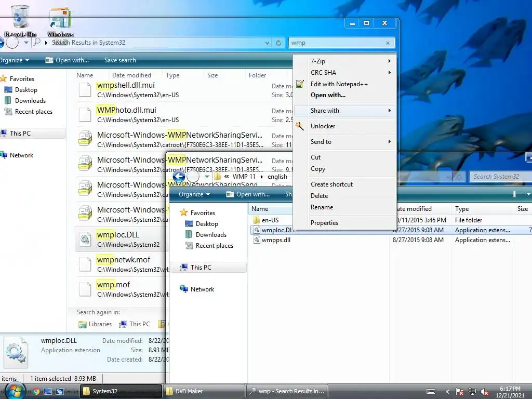Viewport: 532px width, 399px height.
Task: Click Save search in the toolbar
Action: click(120, 60)
